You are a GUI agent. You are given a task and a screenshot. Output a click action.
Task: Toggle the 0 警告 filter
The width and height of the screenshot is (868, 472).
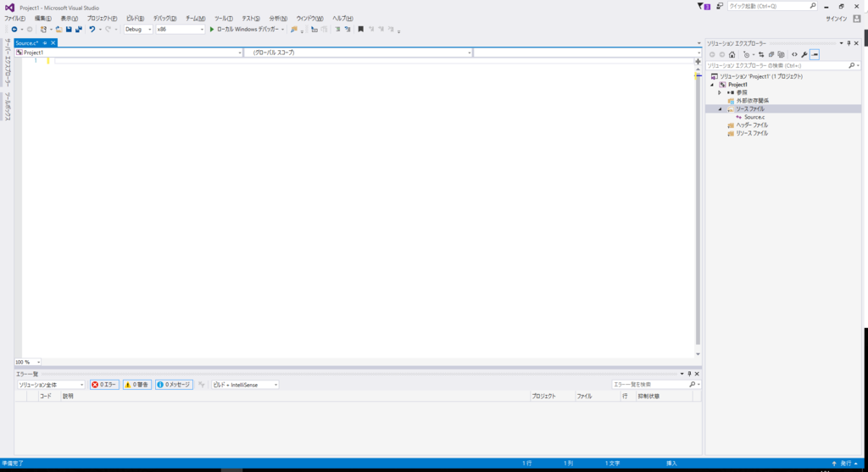click(x=136, y=385)
